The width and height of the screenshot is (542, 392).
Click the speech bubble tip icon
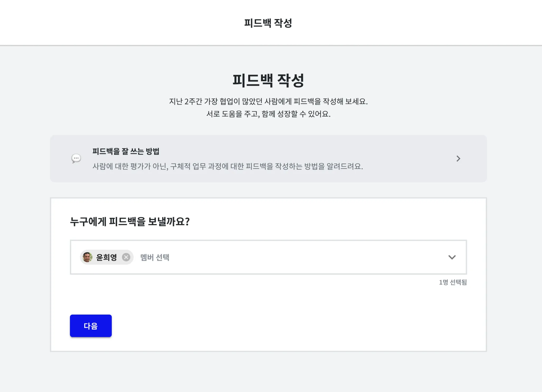pyautogui.click(x=76, y=158)
